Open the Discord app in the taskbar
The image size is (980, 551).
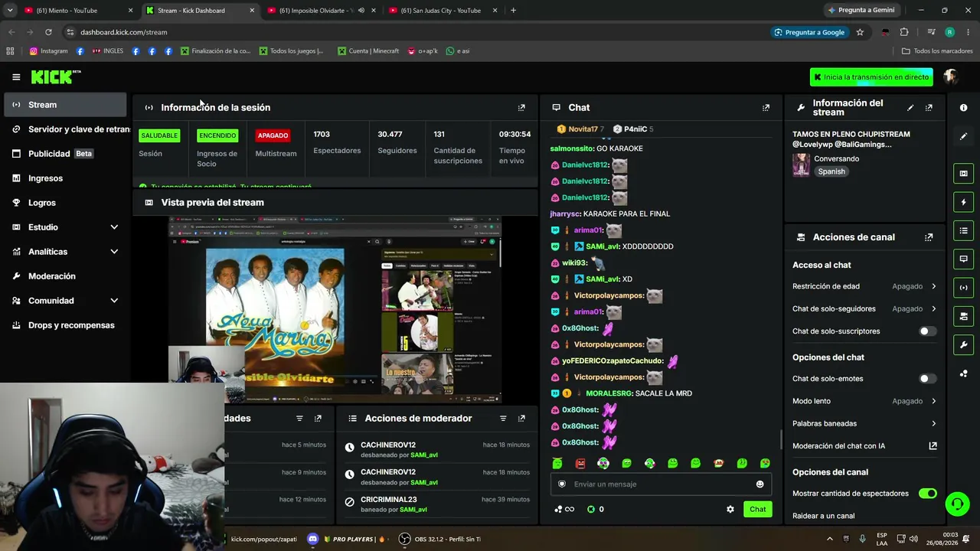312,539
